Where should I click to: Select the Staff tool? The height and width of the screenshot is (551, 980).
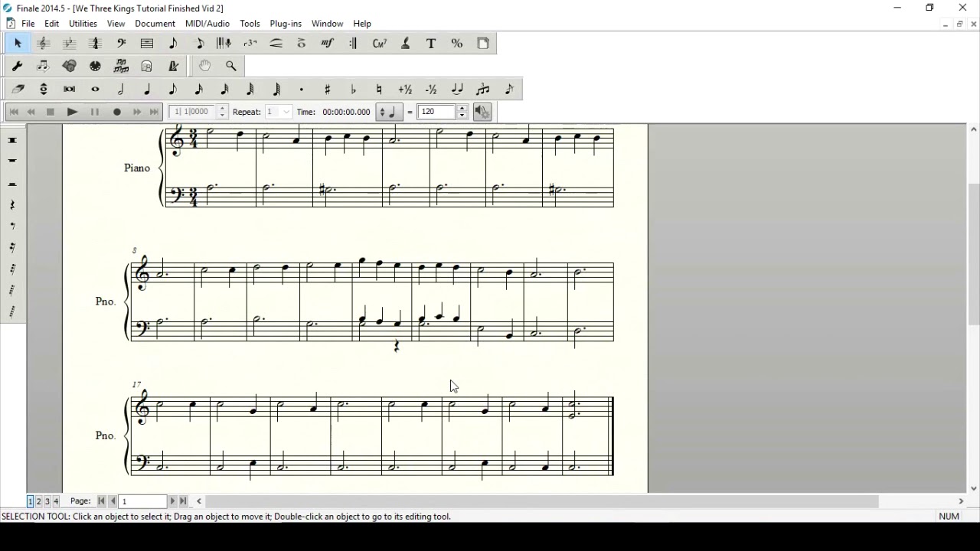tap(44, 44)
